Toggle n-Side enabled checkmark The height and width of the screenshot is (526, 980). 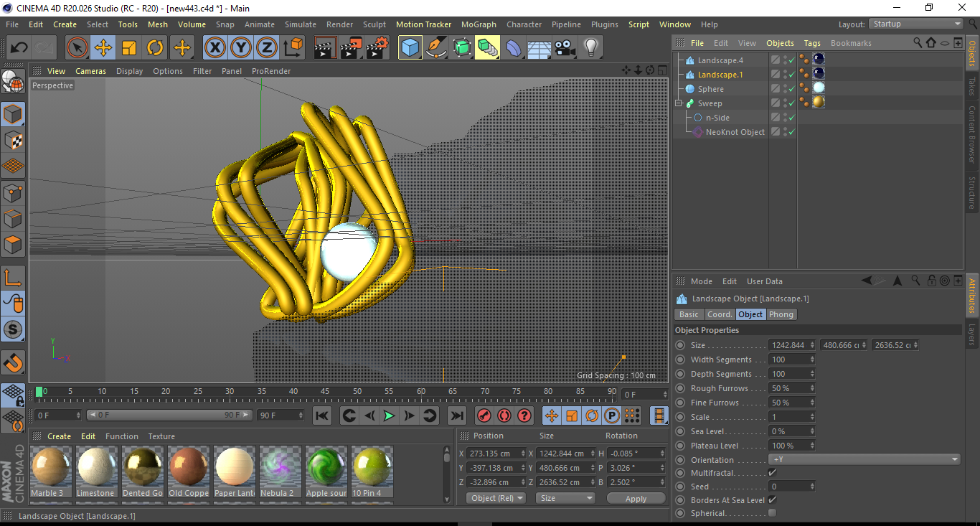(792, 118)
